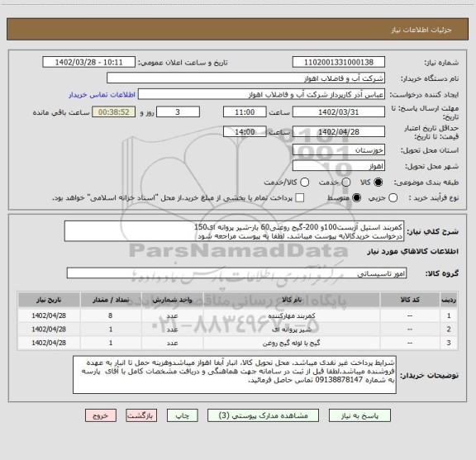
Task: Click the 'نام کالا' column header
Action: point(292,300)
